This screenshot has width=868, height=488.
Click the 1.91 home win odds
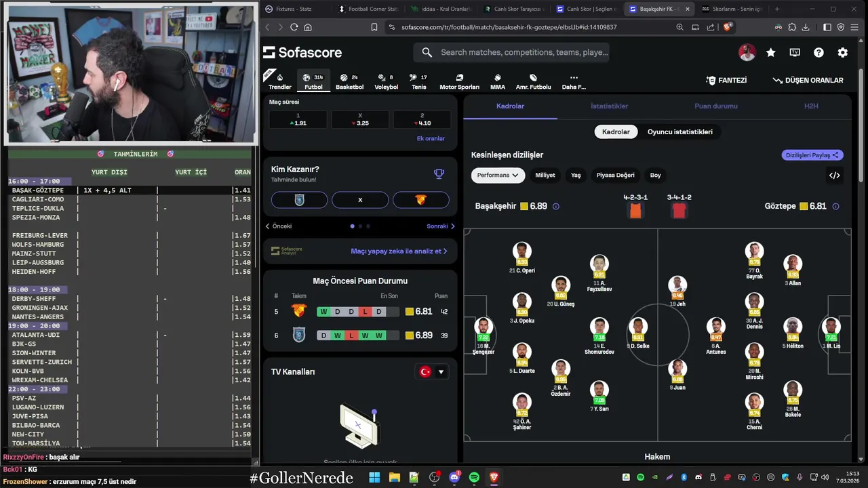coord(298,119)
